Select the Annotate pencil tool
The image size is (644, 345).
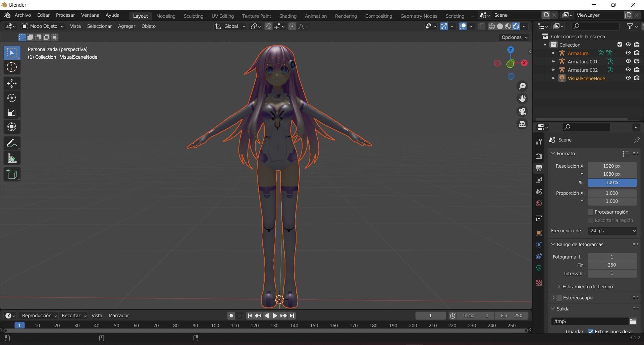[x=12, y=143]
